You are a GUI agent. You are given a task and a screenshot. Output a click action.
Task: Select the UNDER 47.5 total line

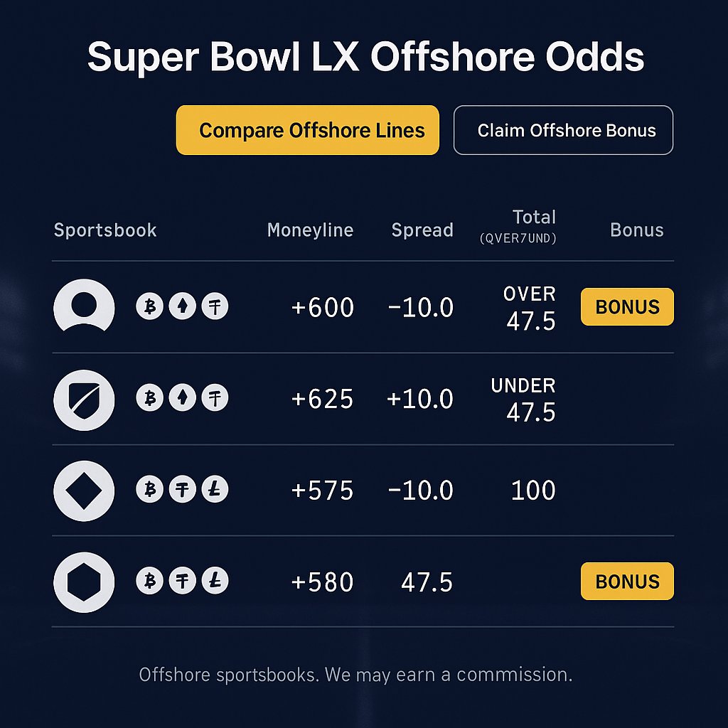coord(523,399)
